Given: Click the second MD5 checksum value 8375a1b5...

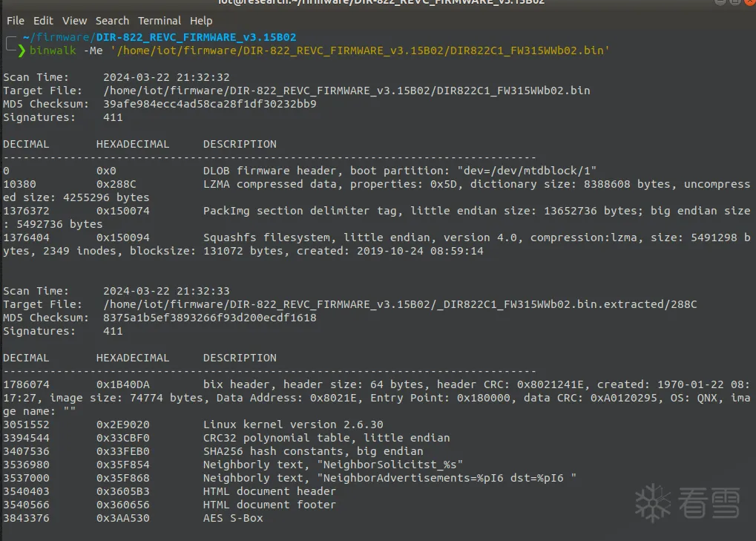Looking at the screenshot, I should [x=210, y=318].
